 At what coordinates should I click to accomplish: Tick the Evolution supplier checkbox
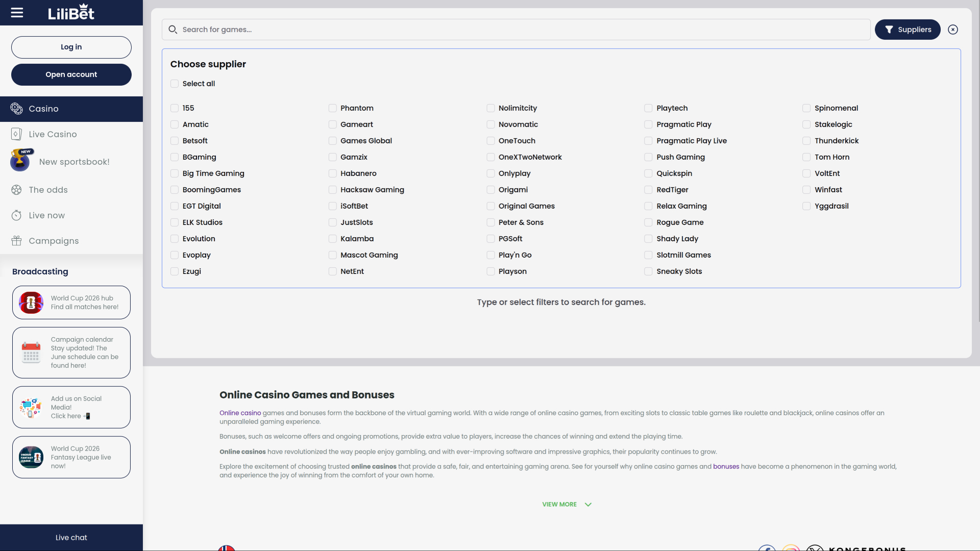175,239
